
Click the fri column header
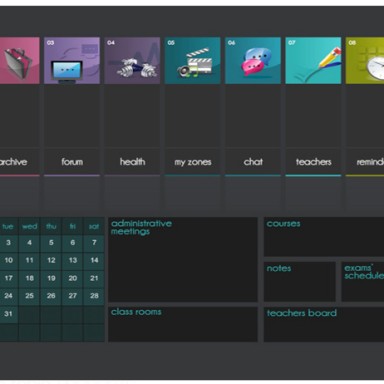(73, 226)
